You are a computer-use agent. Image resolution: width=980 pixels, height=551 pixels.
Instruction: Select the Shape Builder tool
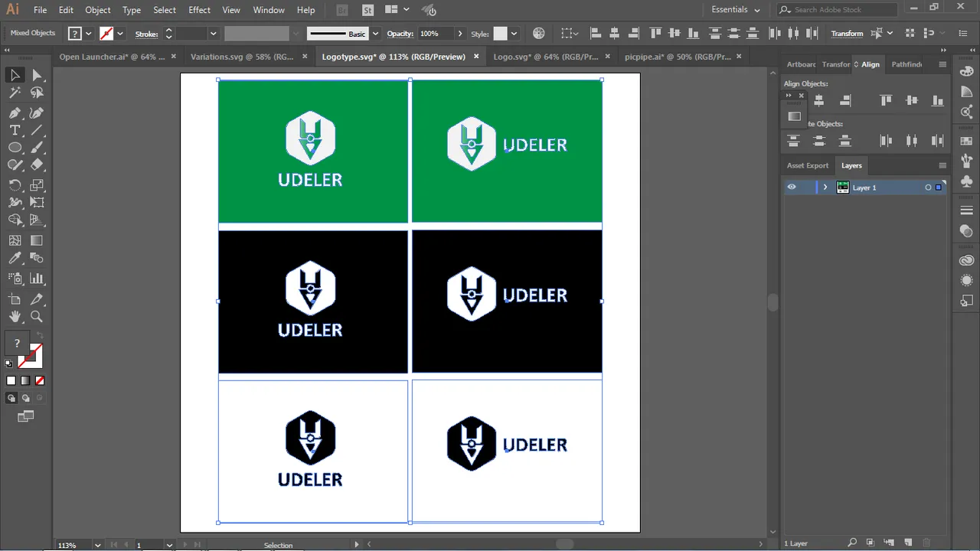click(15, 220)
